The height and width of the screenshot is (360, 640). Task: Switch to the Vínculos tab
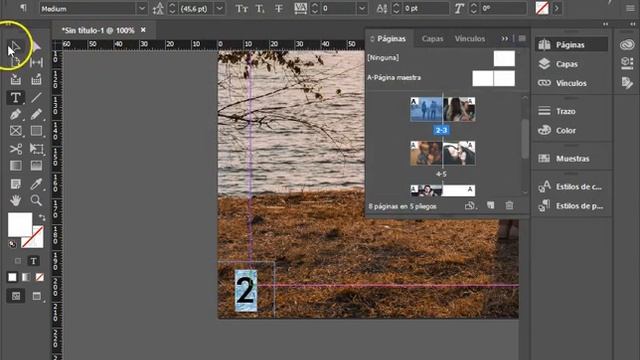470,39
